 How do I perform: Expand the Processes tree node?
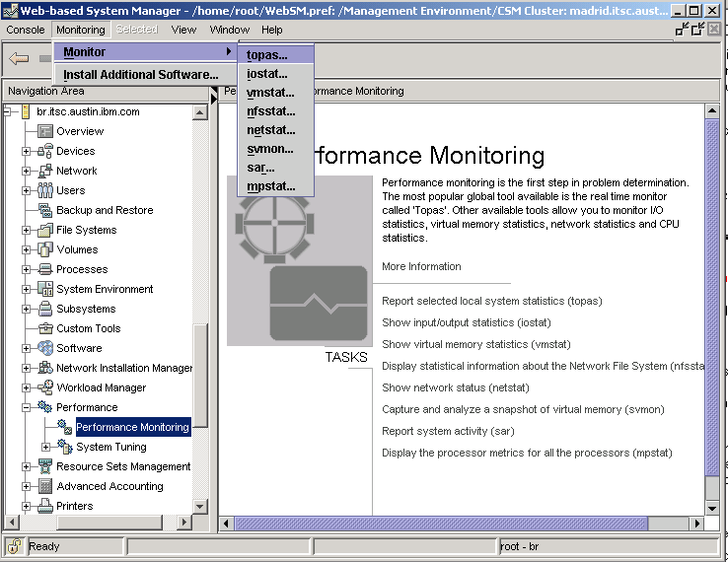pyautogui.click(x=26, y=269)
